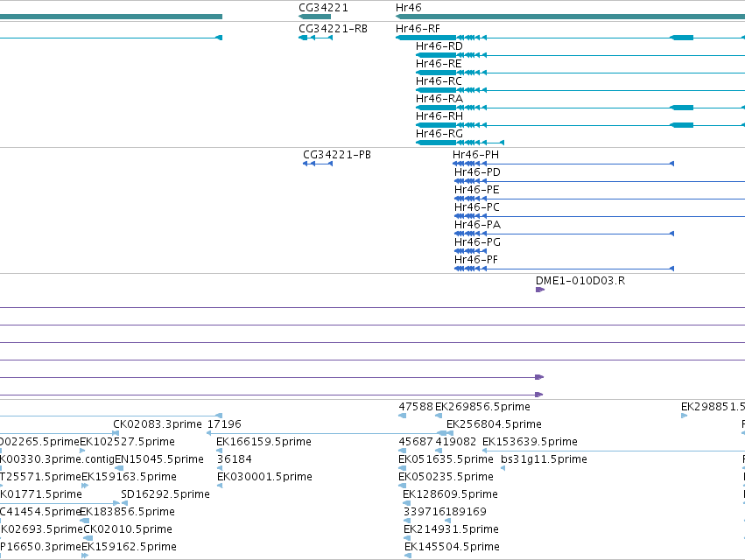Select the EK153639.5prime EST label
Viewport: 745px width, 560px height.
530,442
